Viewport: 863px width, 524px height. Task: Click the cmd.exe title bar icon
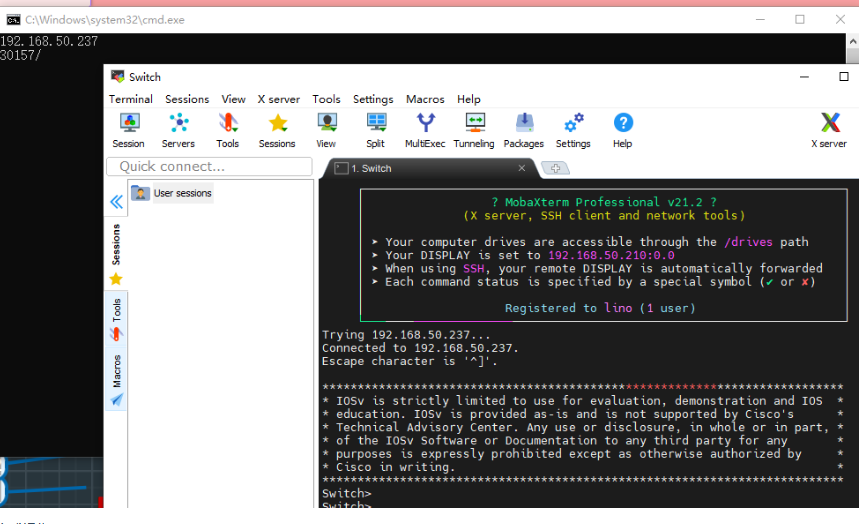coord(13,20)
